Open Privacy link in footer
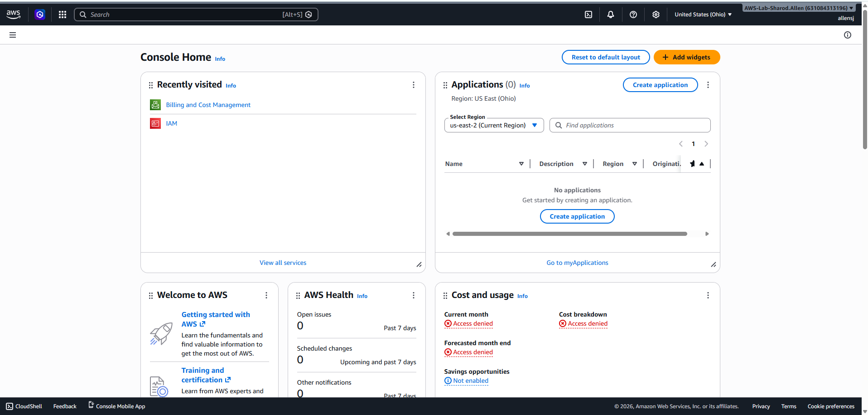The width and height of the screenshot is (868, 415). 761,406
